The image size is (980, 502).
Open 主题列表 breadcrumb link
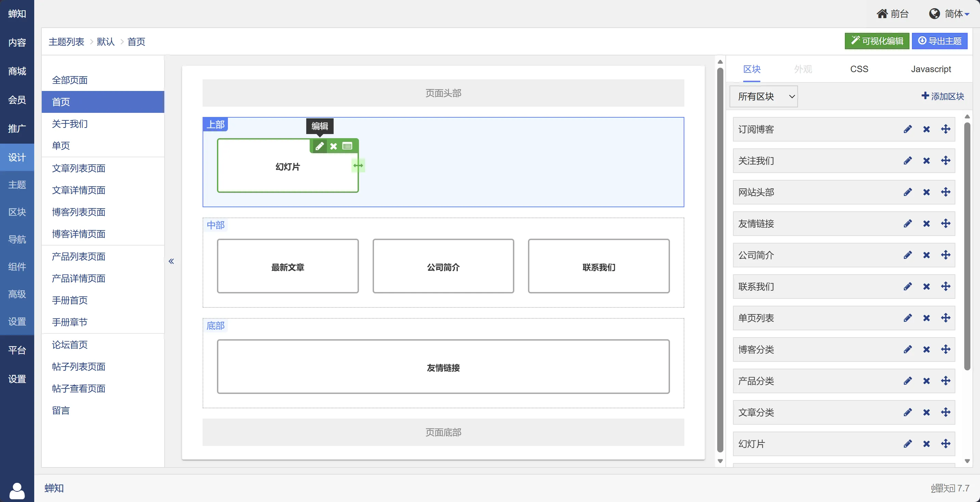click(66, 42)
